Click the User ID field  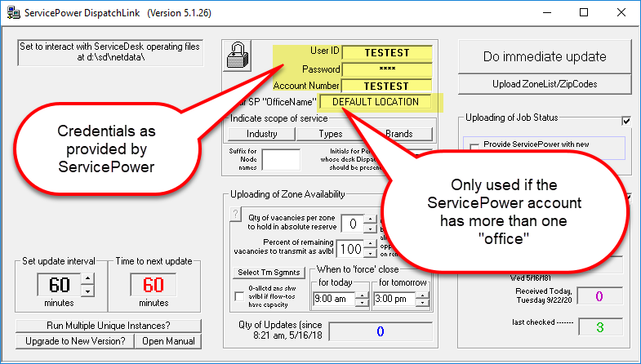(387, 53)
